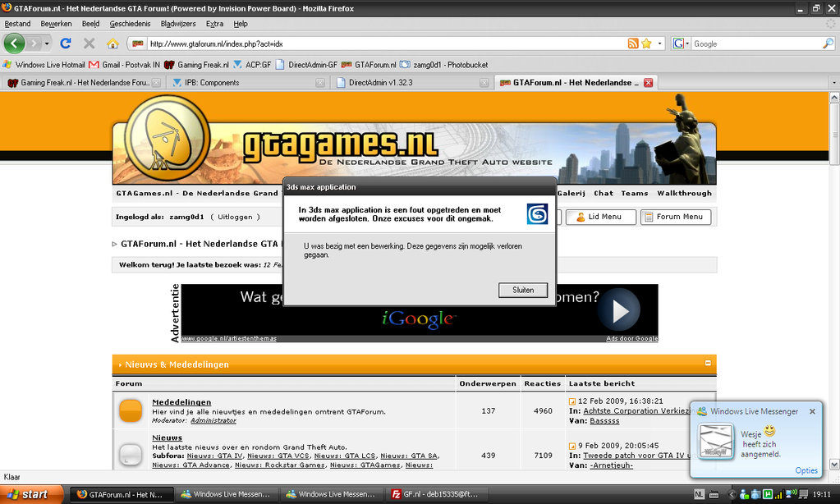Open the Bestand menu
840x504 pixels.
pos(17,24)
